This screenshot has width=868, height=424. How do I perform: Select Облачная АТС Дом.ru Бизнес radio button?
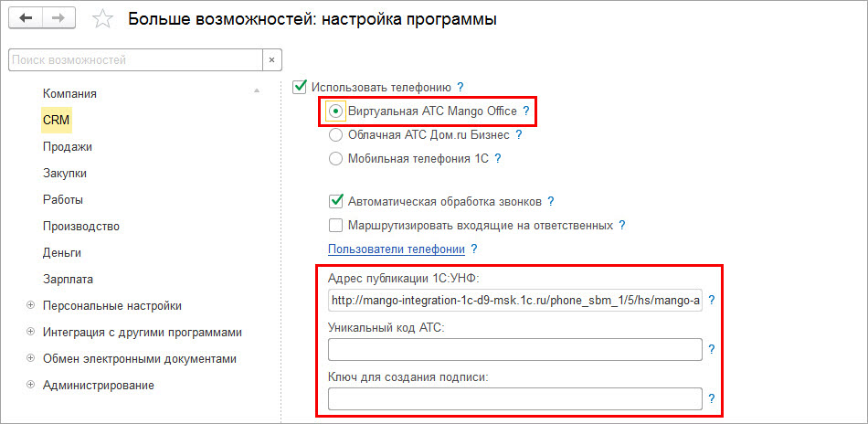tap(336, 134)
